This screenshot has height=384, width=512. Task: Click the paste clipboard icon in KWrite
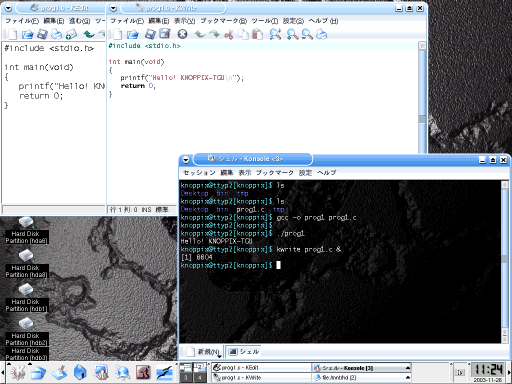257,34
